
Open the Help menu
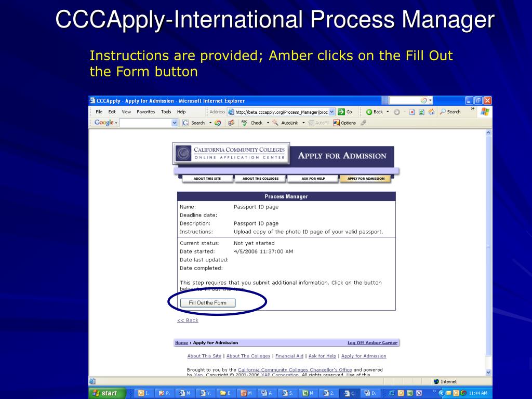coord(181,112)
